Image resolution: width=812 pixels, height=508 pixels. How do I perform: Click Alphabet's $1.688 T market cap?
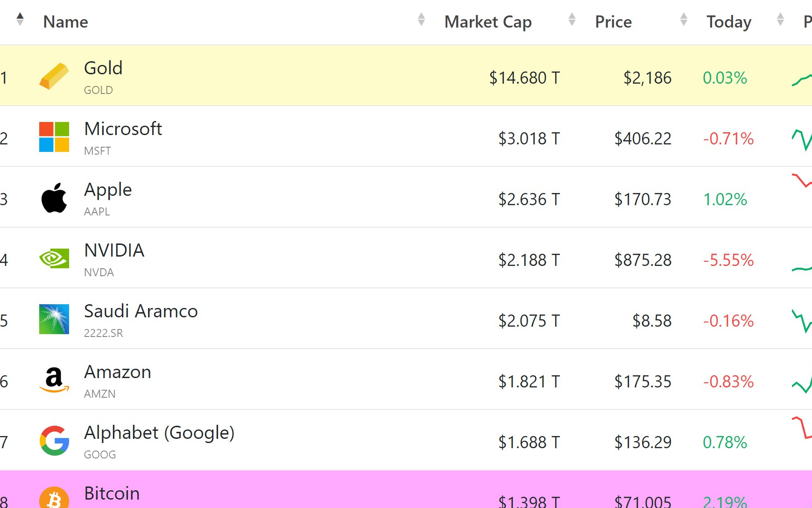click(x=529, y=443)
